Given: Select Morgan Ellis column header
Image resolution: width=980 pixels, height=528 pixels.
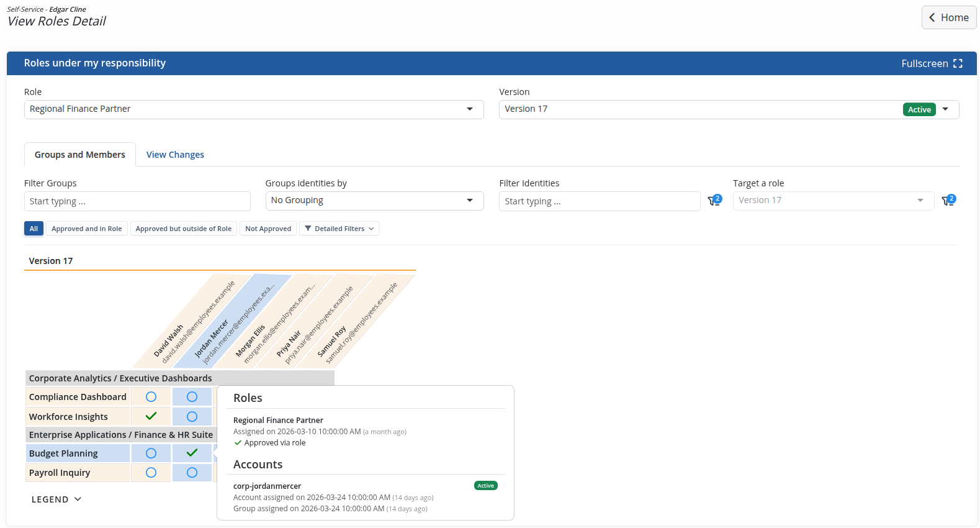Looking at the screenshot, I should point(274,322).
